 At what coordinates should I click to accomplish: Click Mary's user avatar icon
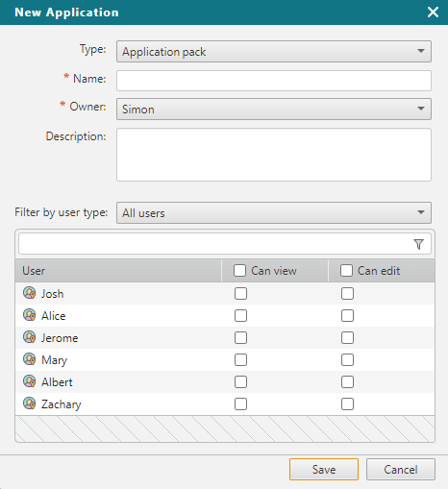[30, 359]
